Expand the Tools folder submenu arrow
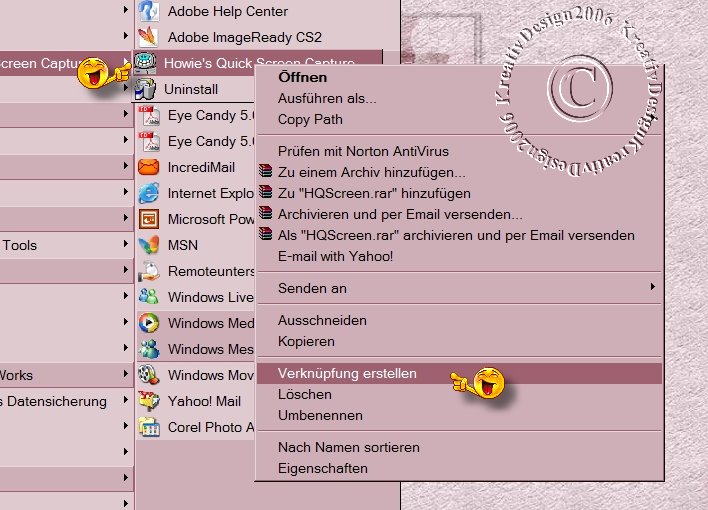 (126, 244)
